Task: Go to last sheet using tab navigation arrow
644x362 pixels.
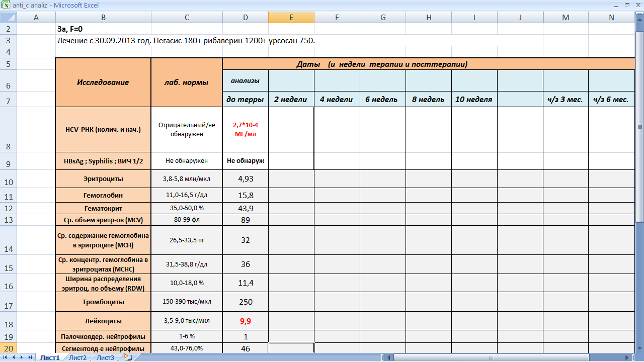Action: [29, 357]
